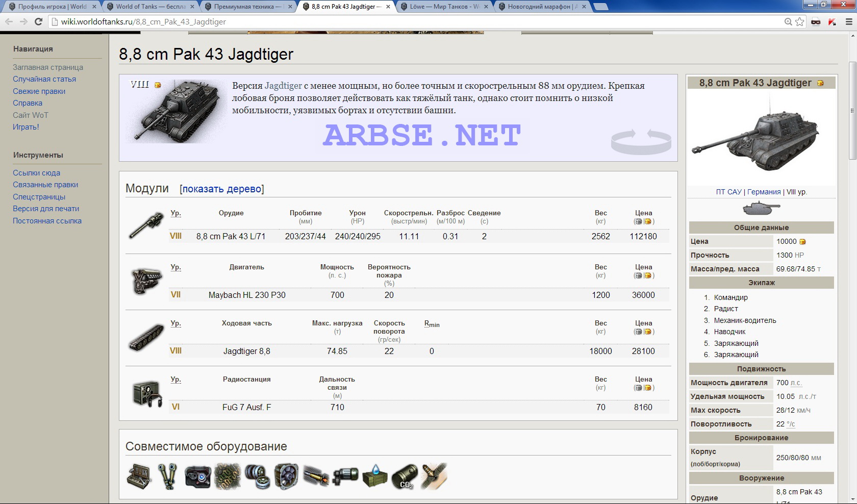Open a new browser tab
This screenshot has width=857, height=504.
point(601,7)
